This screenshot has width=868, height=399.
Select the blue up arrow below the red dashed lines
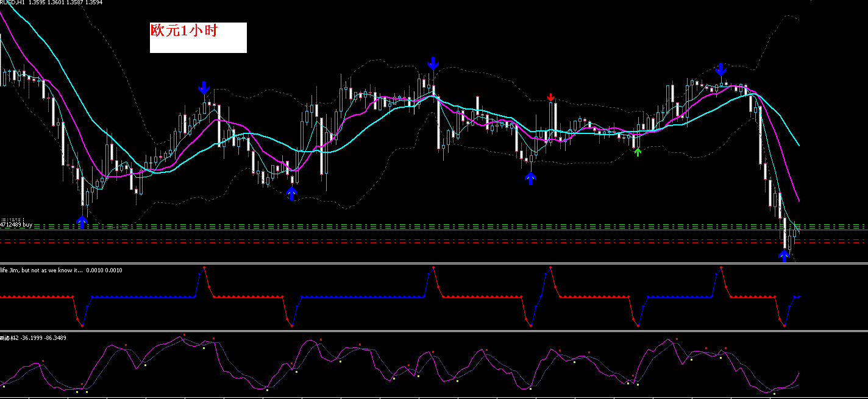tap(784, 255)
